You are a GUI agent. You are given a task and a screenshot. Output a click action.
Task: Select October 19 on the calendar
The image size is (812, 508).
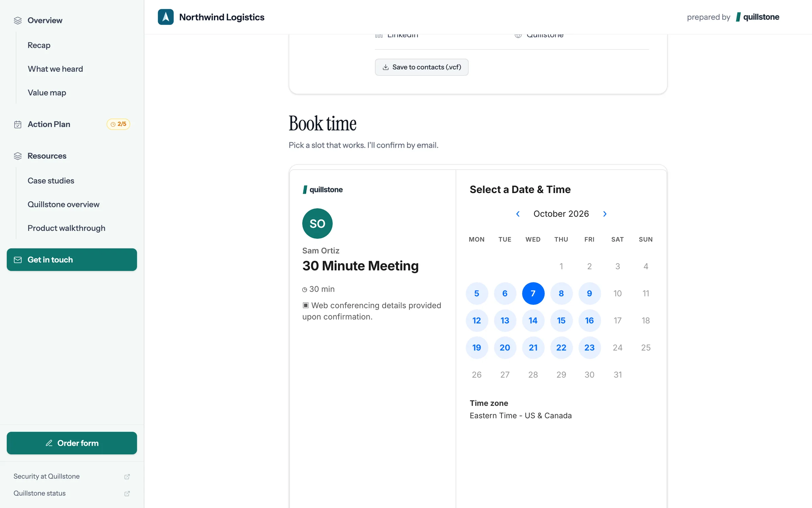(x=477, y=347)
